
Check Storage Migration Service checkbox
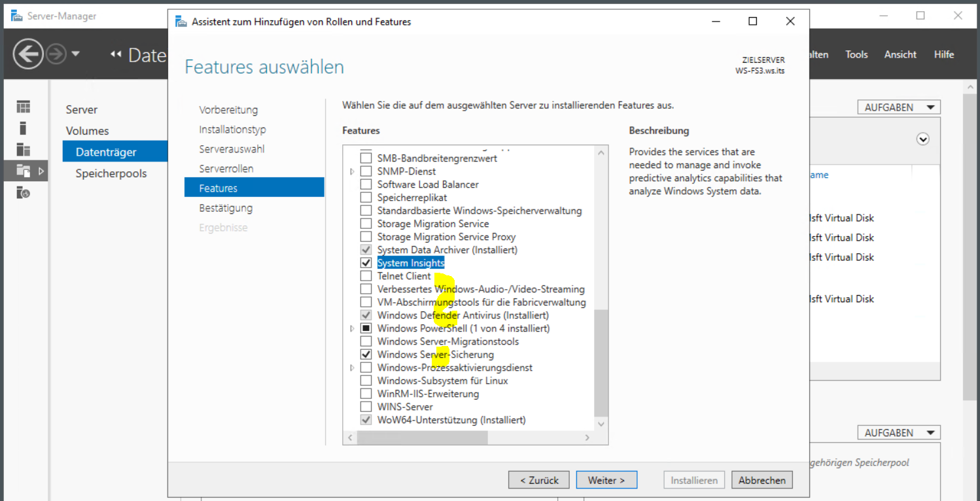366,224
